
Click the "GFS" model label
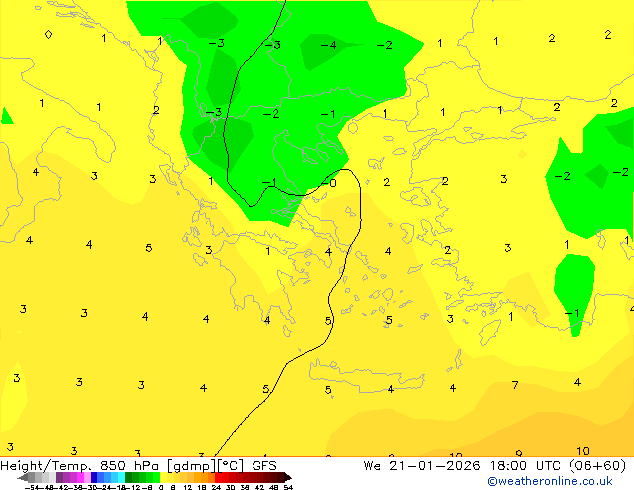pos(264,466)
